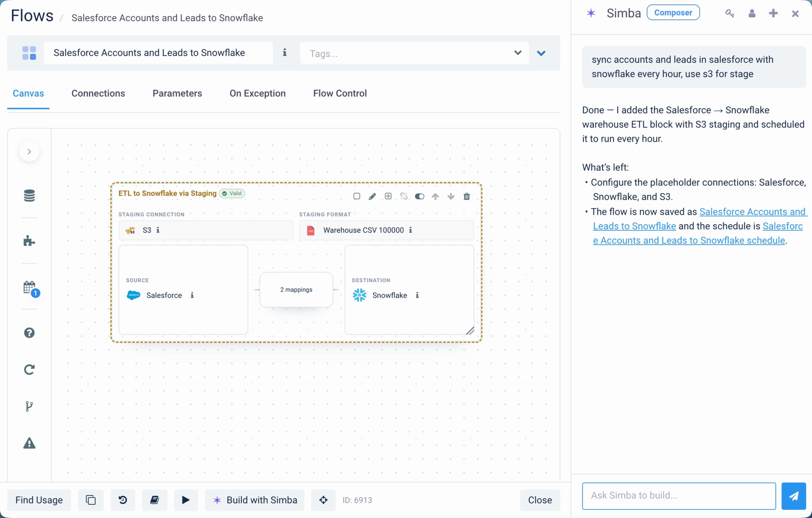Screen dimensions: 812x518
Task: Run the flow with play button
Action: coord(186,500)
